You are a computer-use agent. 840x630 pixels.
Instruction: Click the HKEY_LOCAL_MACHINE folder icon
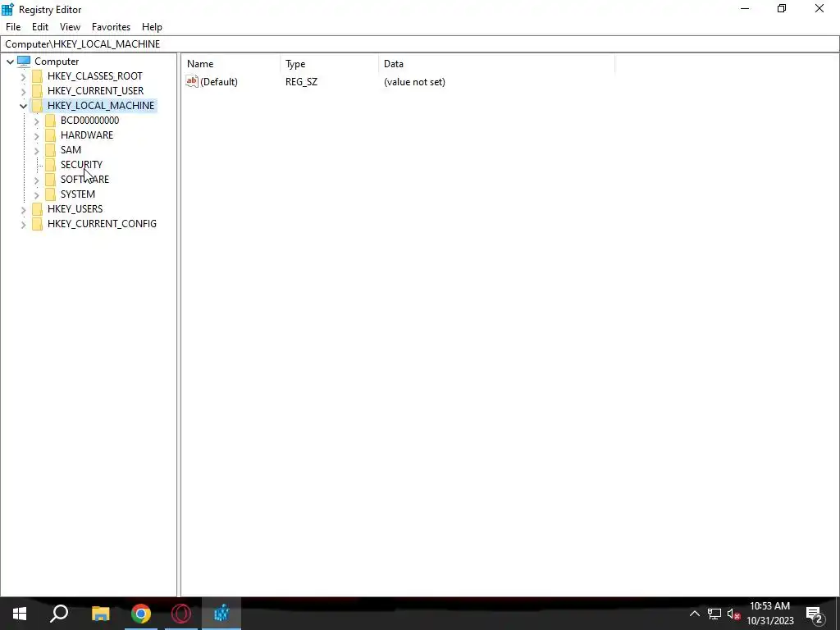click(37, 106)
